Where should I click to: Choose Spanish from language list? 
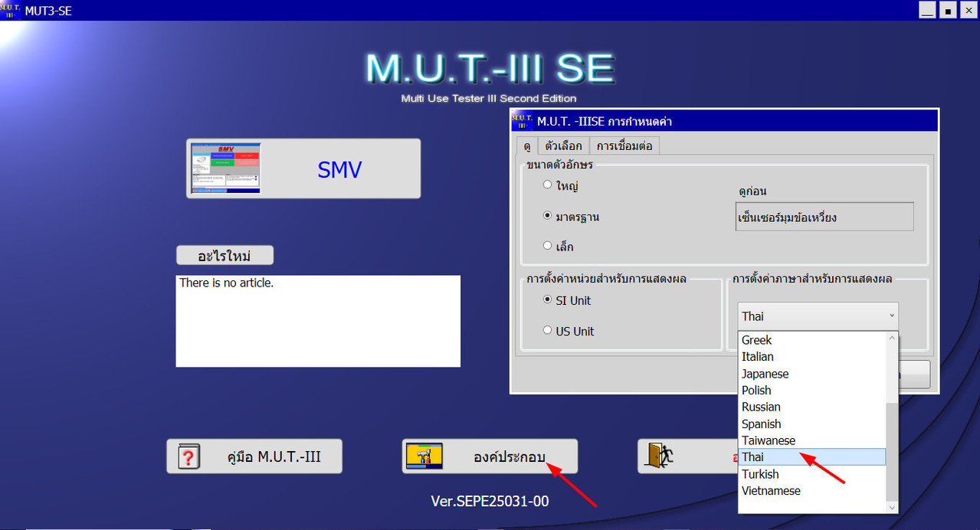(811, 424)
